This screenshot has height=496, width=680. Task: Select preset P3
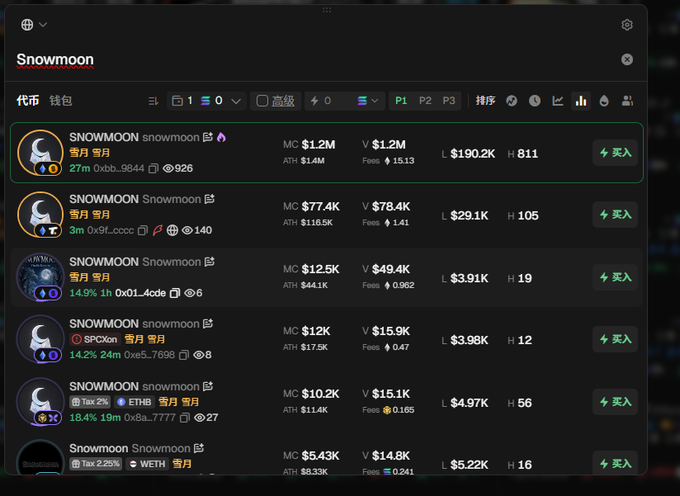pyautogui.click(x=449, y=101)
